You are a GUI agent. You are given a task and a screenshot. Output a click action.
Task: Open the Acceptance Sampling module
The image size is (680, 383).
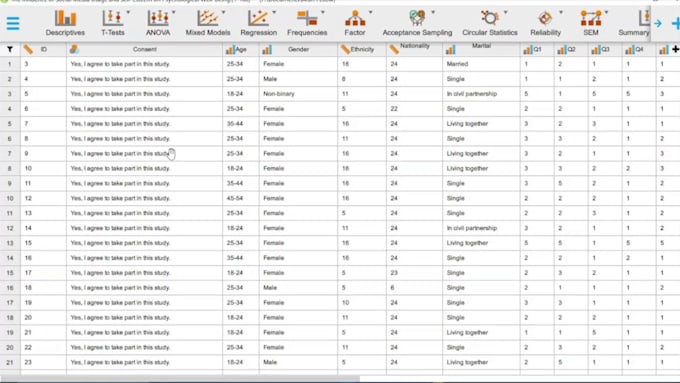tap(417, 23)
